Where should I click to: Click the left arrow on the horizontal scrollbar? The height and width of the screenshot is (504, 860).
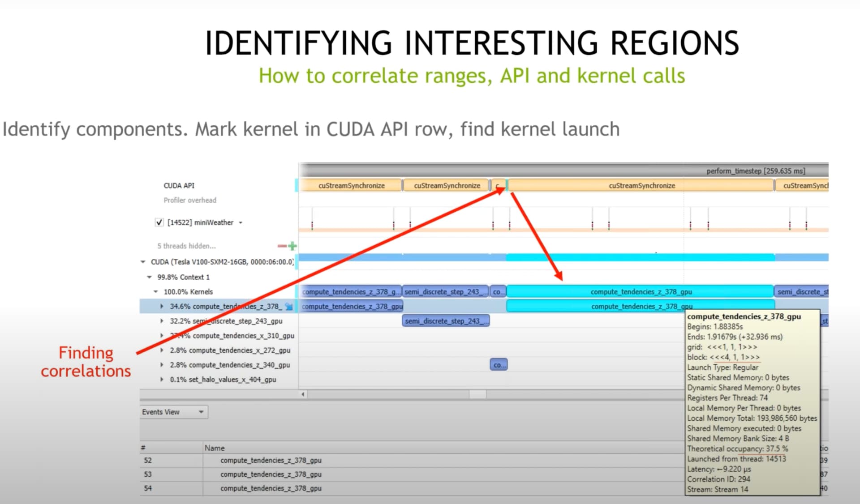click(303, 394)
